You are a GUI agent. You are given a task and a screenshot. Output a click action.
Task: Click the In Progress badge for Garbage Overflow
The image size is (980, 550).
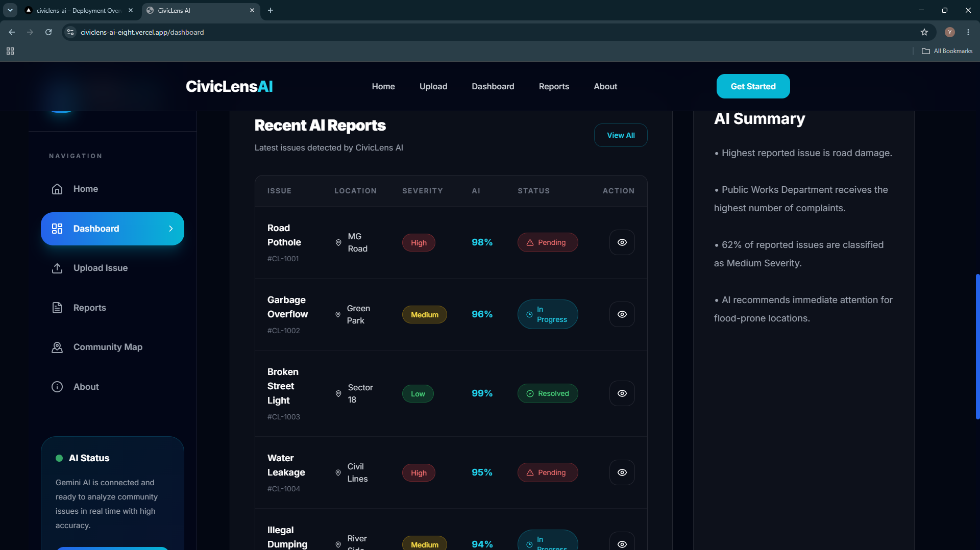click(x=548, y=314)
